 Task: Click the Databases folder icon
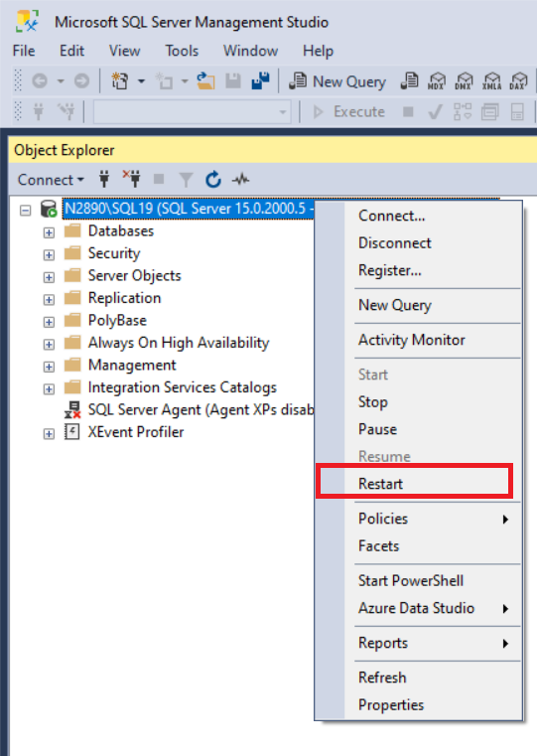pyautogui.click(x=72, y=230)
